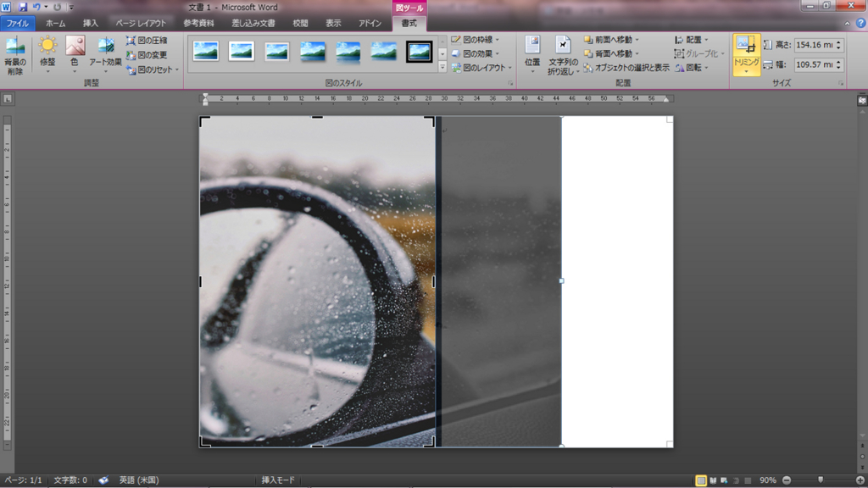The height and width of the screenshot is (488, 868).
Task: Click the 背景の削除 (Remove Background) icon
Action: 15,55
